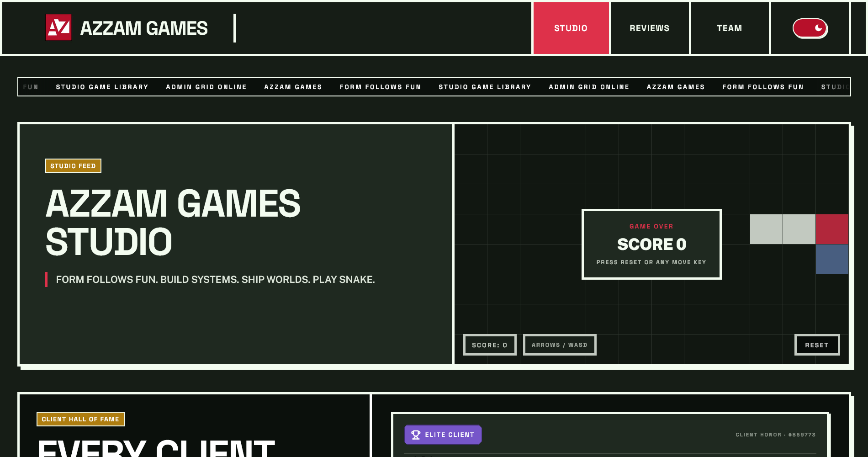Click the Client Hall of Fame tag

pyautogui.click(x=80, y=419)
